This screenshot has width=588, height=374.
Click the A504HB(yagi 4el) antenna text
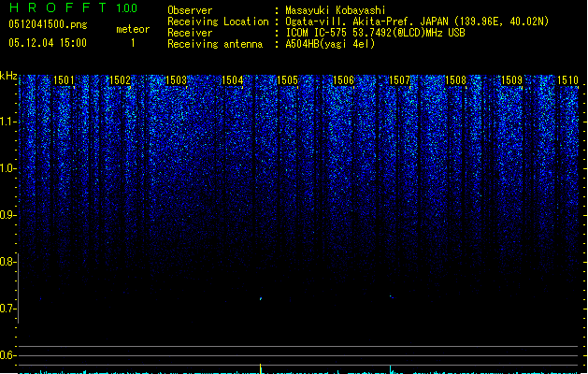tap(330, 44)
